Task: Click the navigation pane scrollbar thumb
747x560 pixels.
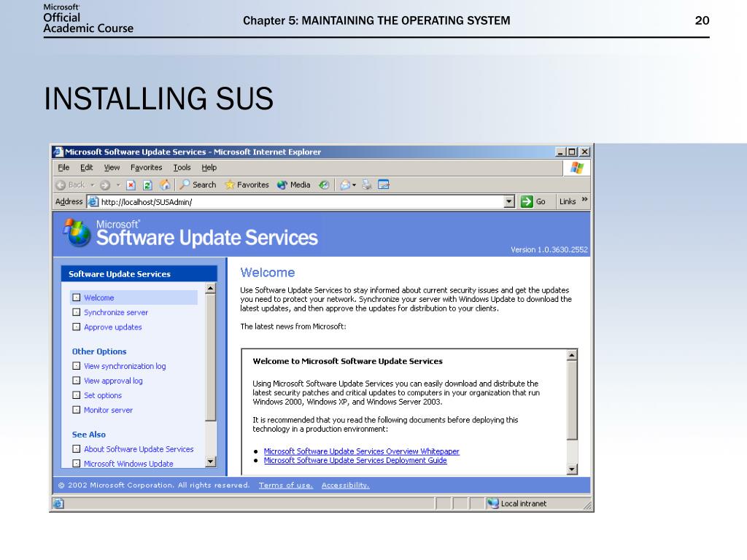Action: coord(211,357)
